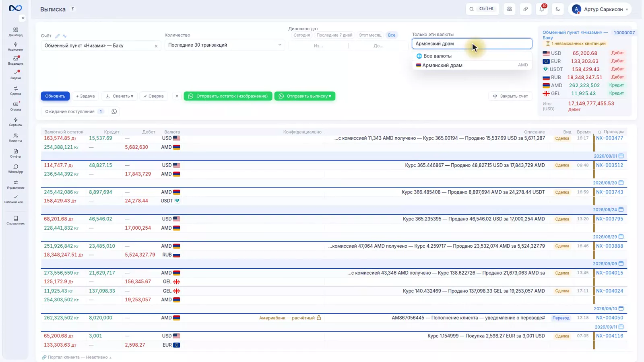
Task: Open Управление in the sidebar
Action: click(x=15, y=185)
